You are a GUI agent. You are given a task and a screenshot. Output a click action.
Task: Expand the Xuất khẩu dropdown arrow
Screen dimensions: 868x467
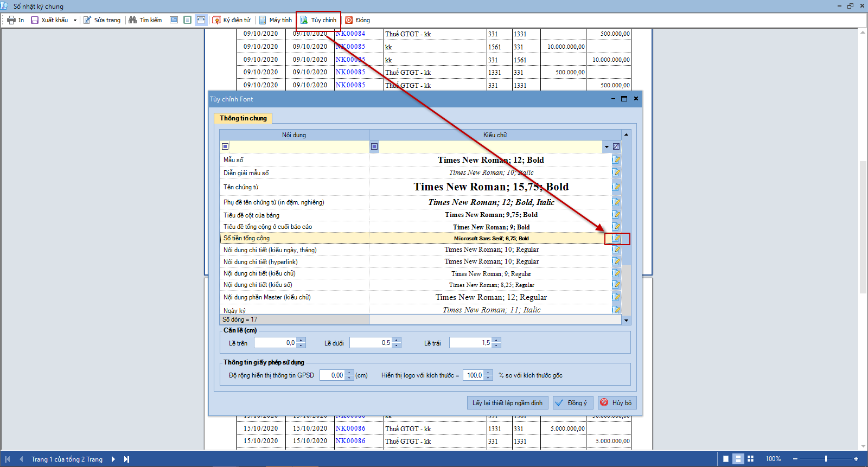pos(75,20)
